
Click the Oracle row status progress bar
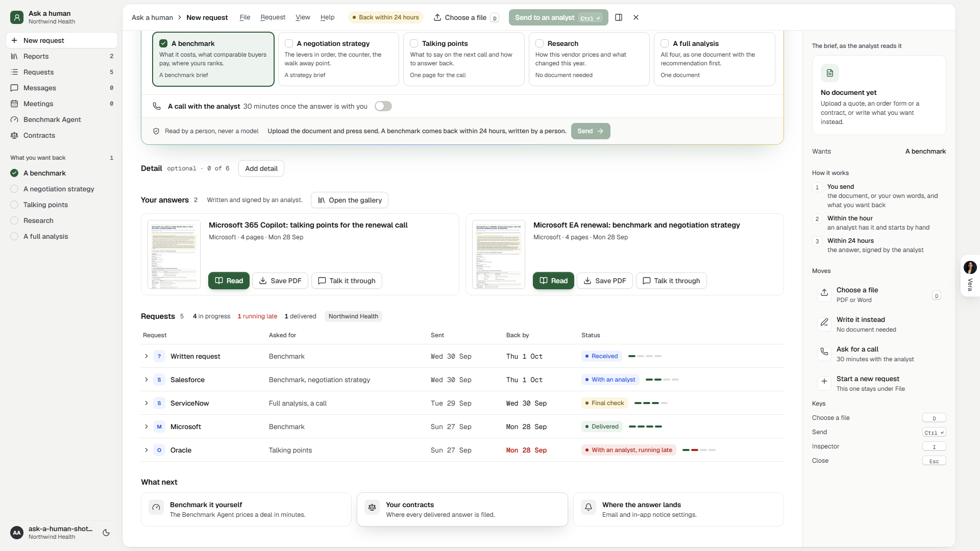tap(699, 450)
